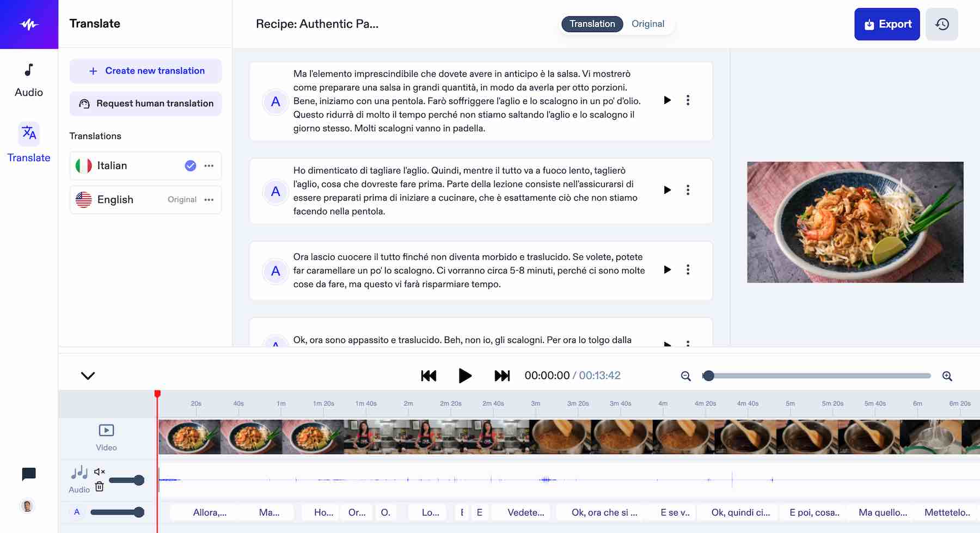Mark Italian as the active translation
The image size is (980, 533).
click(190, 166)
